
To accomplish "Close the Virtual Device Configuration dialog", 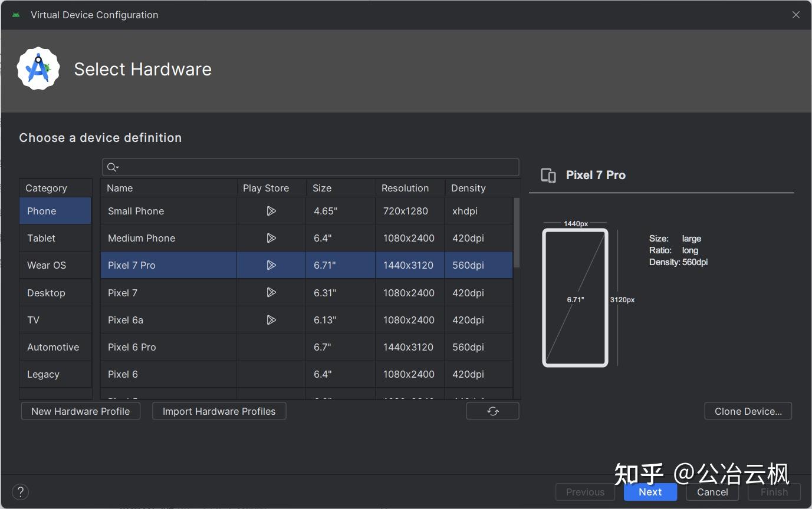I will click(x=796, y=15).
